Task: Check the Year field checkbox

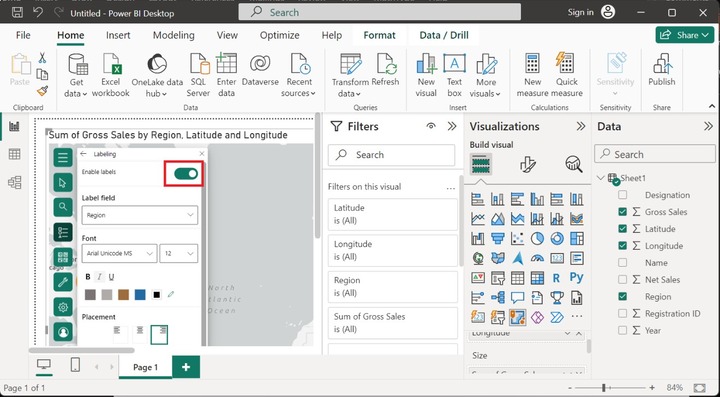Action: point(622,330)
